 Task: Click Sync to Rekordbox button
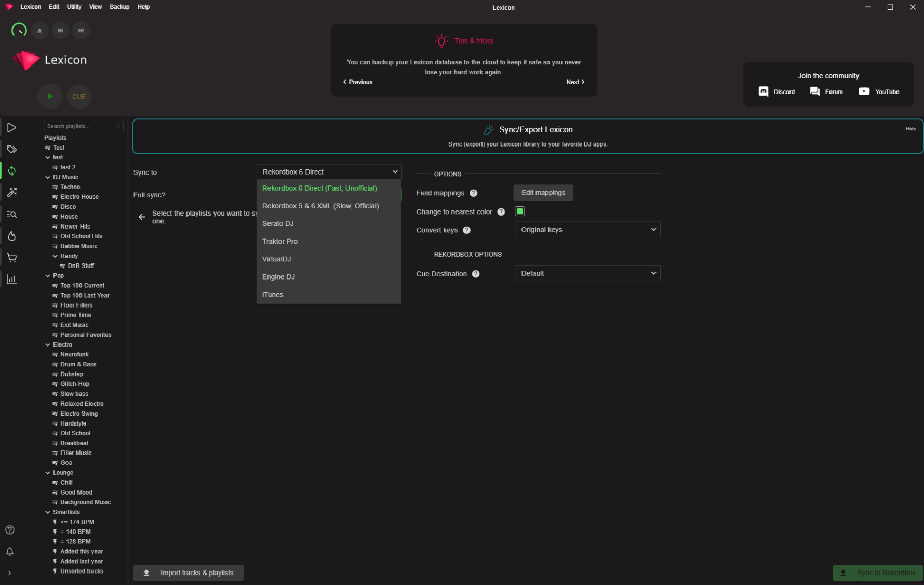[x=878, y=573]
